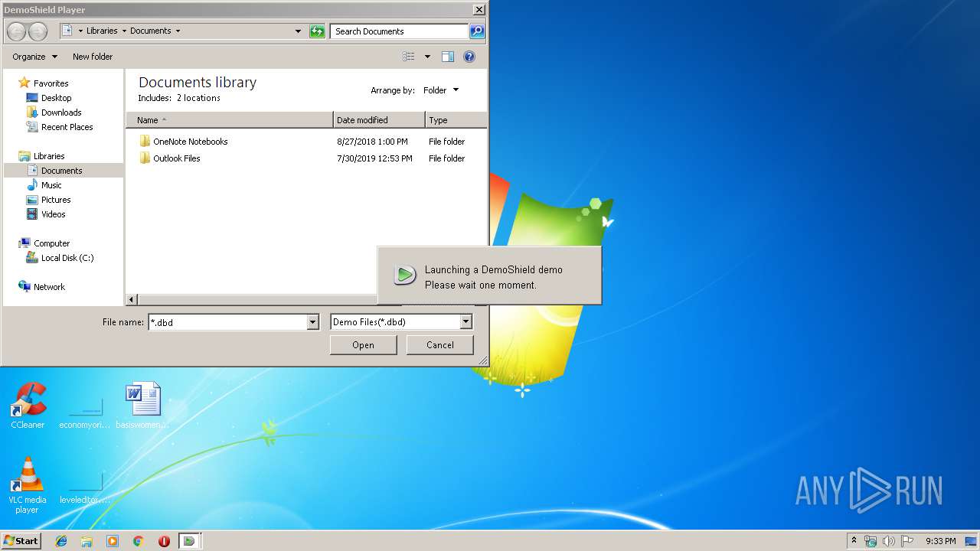Show hidden tray icons arrow
This screenshot has width=980, height=551.
(854, 540)
